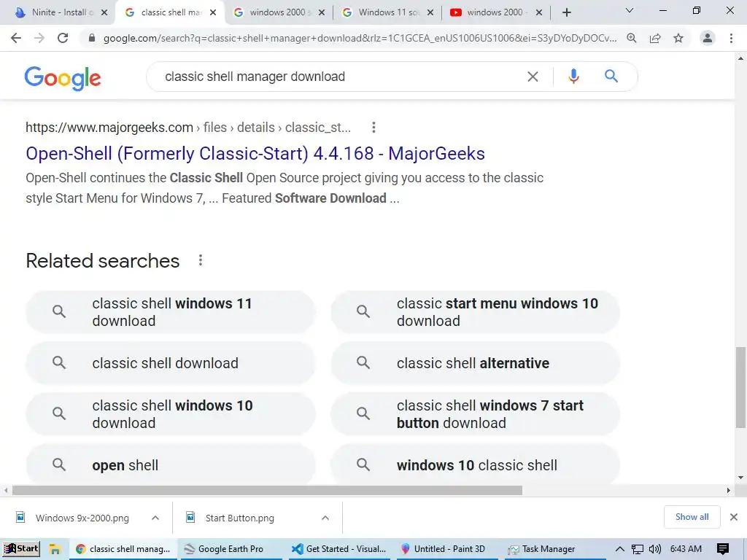Click the horizontal scrollbar thumb
Image resolution: width=747 pixels, height=560 pixels.
tap(267, 490)
